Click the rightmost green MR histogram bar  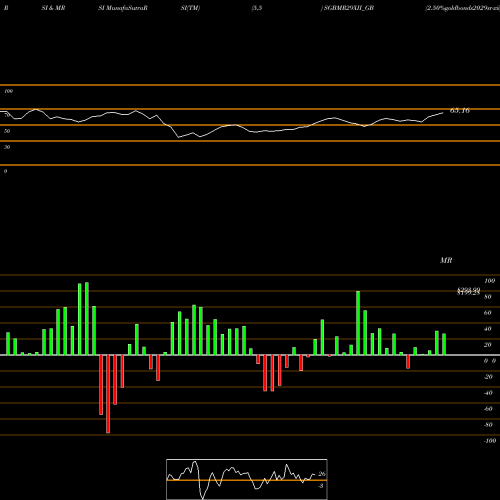[x=444, y=344]
